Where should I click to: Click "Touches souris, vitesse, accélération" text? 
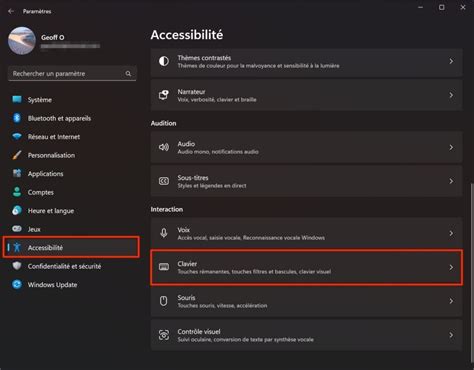coord(222,306)
